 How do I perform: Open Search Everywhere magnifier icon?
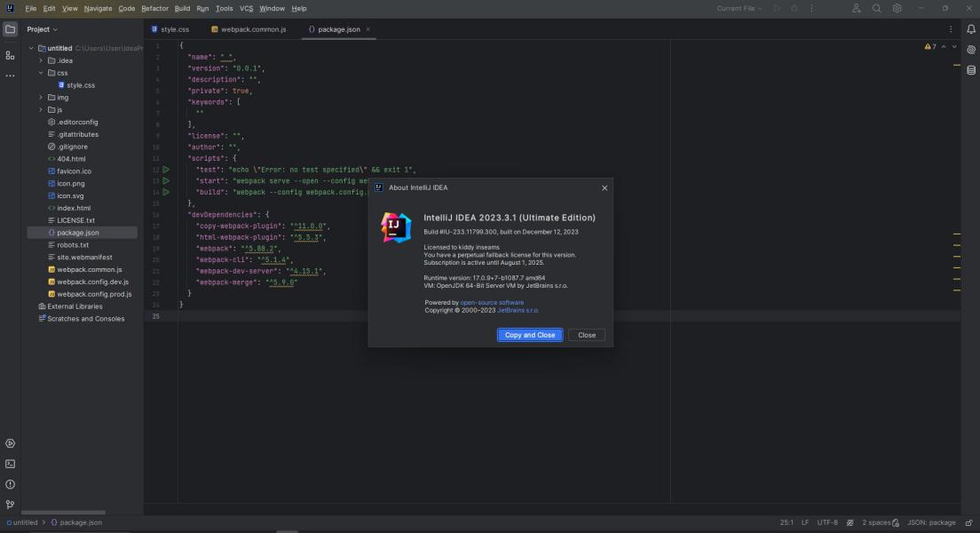click(877, 9)
